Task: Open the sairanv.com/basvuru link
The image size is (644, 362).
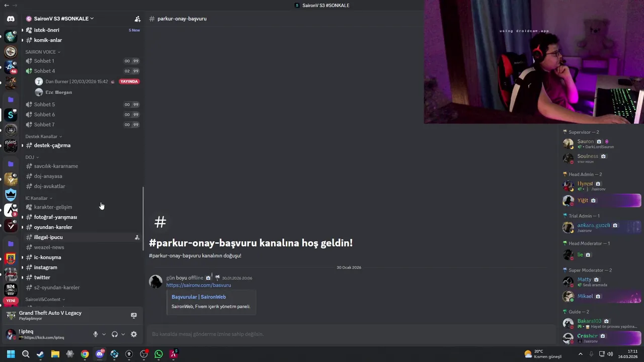Action: (199, 285)
